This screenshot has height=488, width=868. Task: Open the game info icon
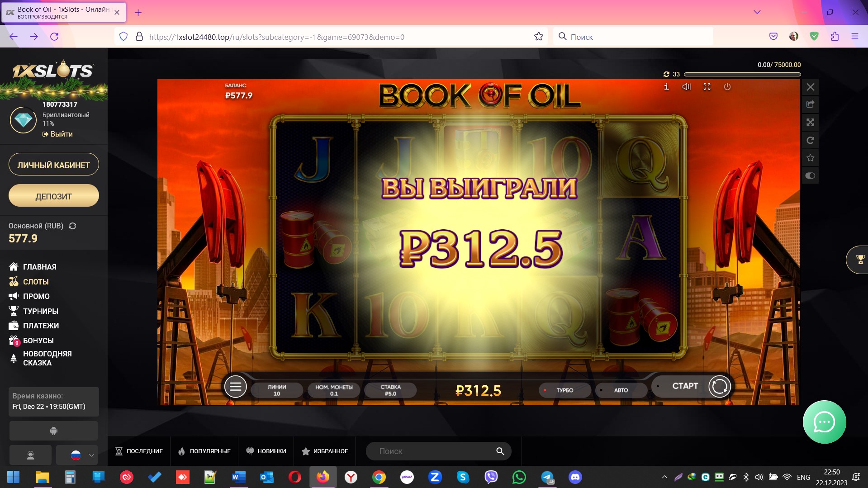click(666, 87)
